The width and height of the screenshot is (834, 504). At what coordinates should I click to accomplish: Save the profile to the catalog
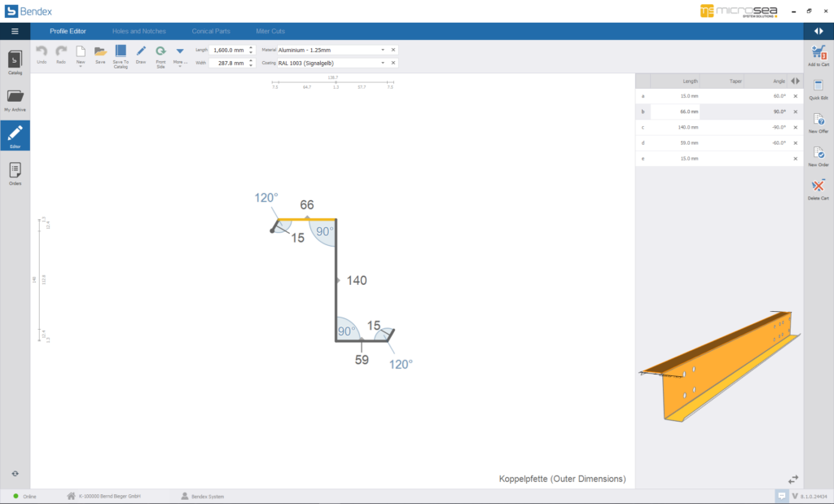pyautogui.click(x=120, y=51)
